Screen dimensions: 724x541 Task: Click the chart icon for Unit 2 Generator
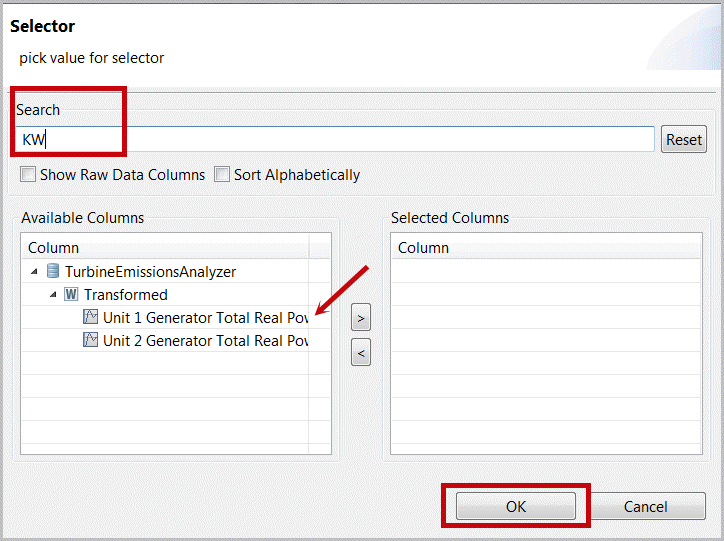point(90,340)
